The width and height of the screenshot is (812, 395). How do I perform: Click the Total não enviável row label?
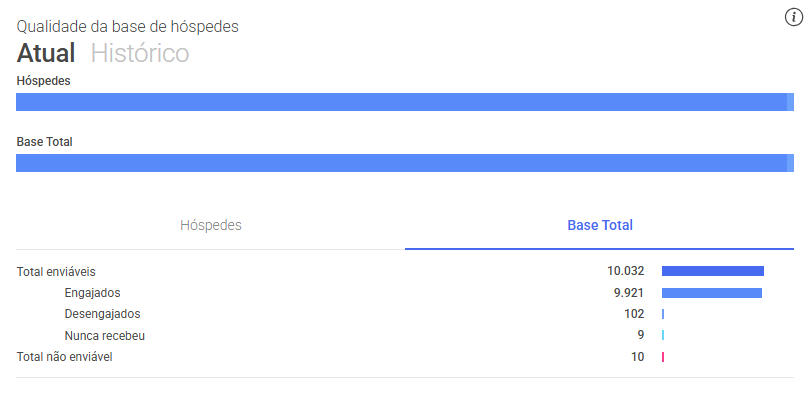[64, 357]
